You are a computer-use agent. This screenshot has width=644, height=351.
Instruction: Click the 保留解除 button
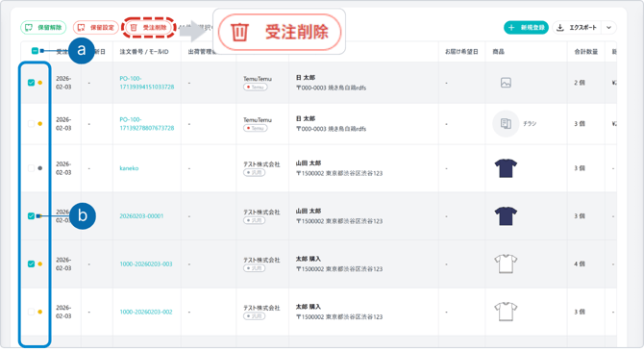pos(43,28)
